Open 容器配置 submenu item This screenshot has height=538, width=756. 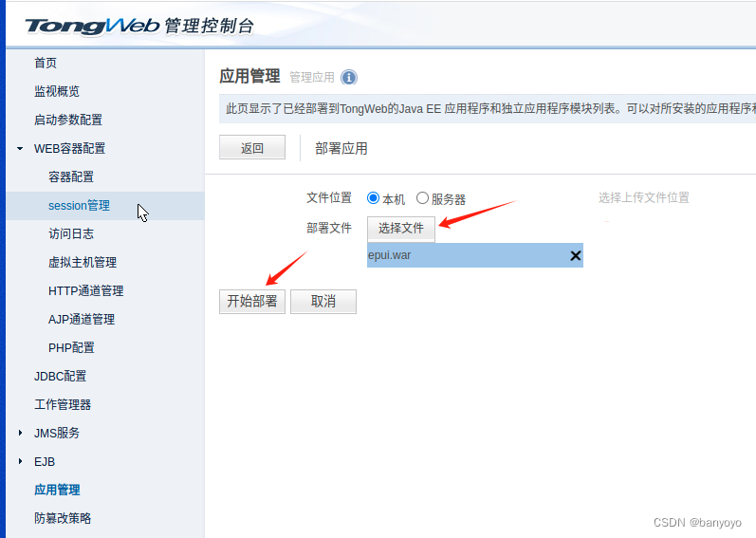coord(71,176)
